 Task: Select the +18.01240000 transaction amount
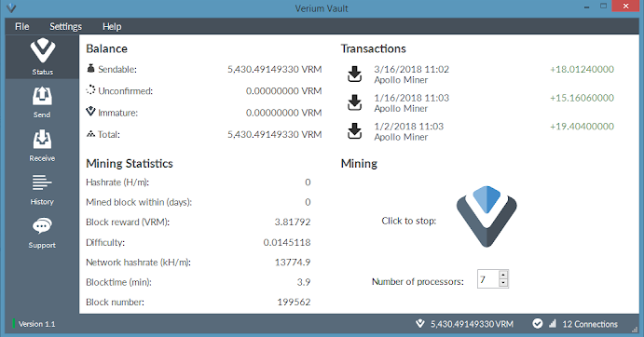pos(582,69)
